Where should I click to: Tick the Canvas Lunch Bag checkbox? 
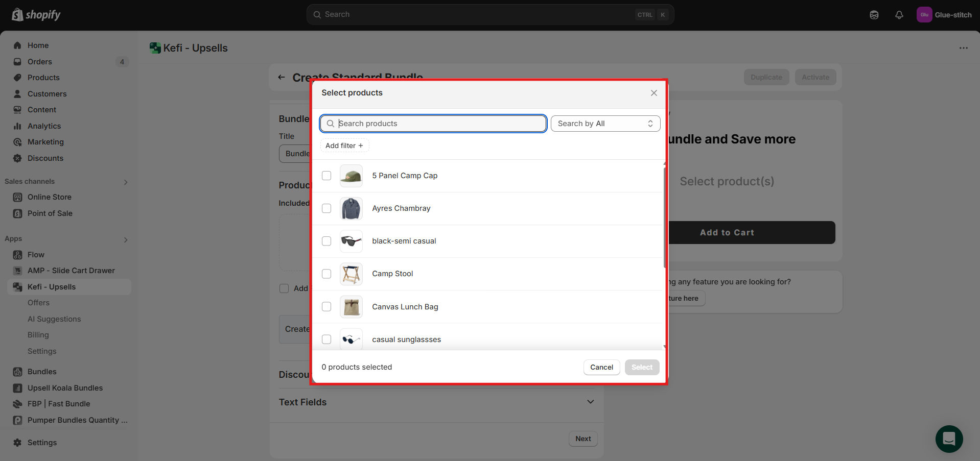point(326,306)
